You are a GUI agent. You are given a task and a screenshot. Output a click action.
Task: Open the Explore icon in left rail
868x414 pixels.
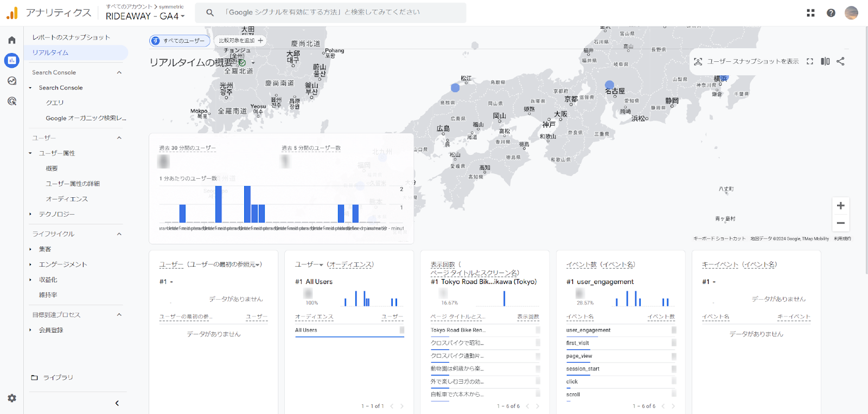tap(12, 81)
